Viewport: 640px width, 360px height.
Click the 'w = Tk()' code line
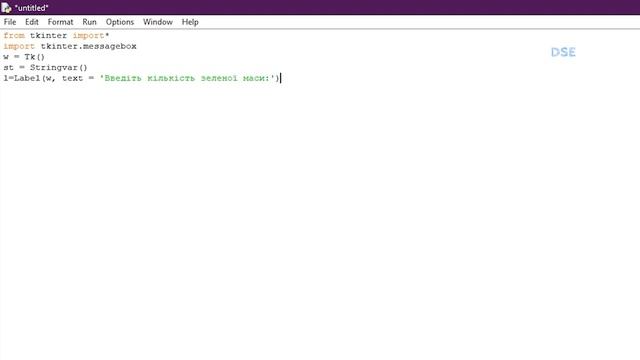24,57
